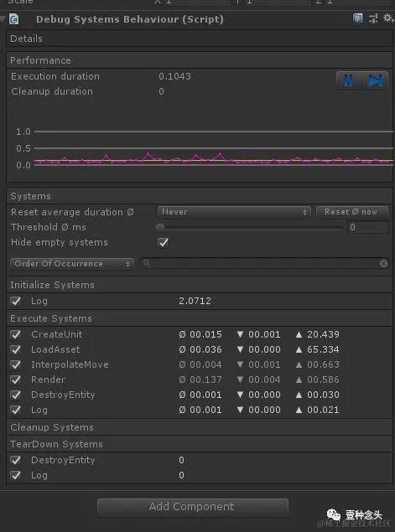
Task: Click the Cleanup Systems header
Action: (x=200, y=427)
